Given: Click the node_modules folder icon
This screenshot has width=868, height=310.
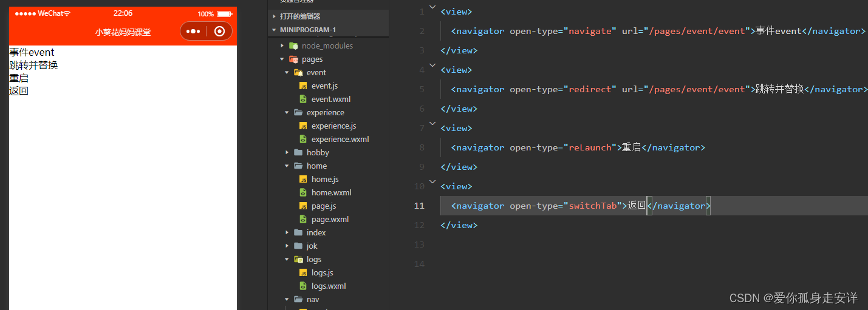Looking at the screenshot, I should tap(293, 45).
